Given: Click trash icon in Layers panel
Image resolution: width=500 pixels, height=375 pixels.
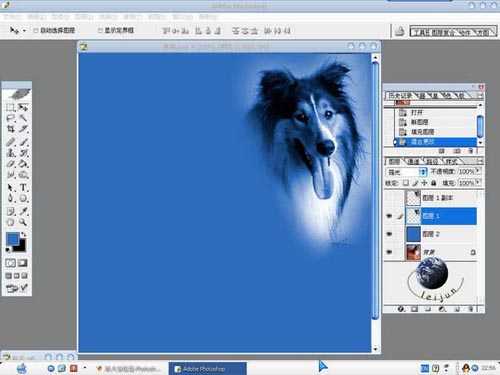Looking at the screenshot, I should click(471, 309).
